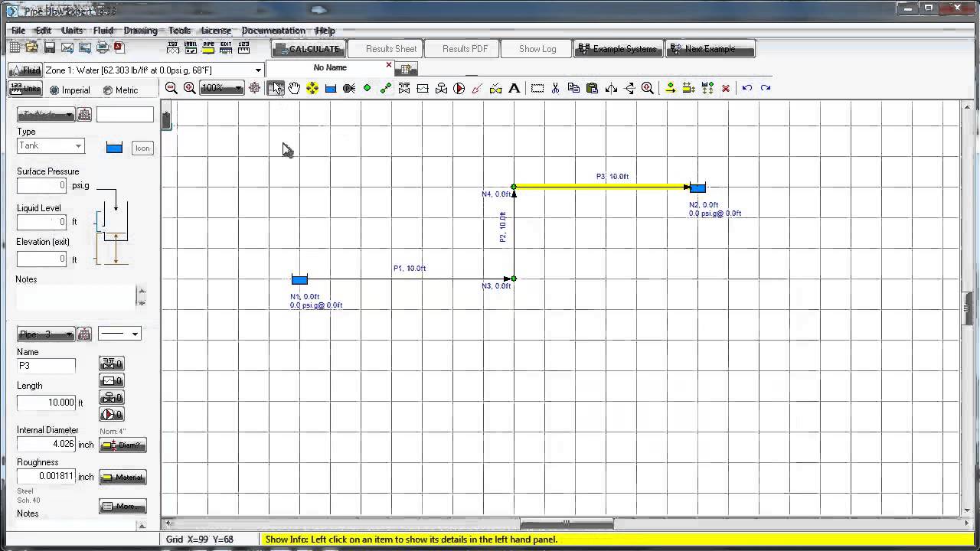Select the Add Tank tool
Screen dimensions: 980x551
(331, 88)
